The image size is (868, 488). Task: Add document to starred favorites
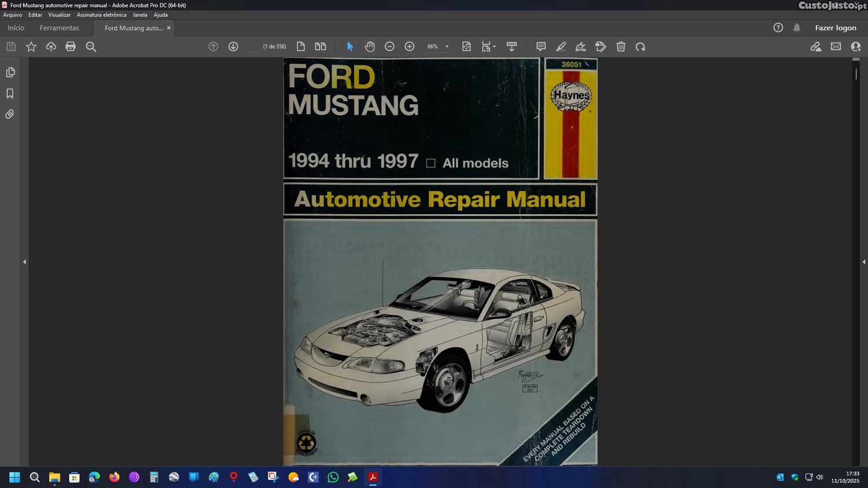[31, 47]
